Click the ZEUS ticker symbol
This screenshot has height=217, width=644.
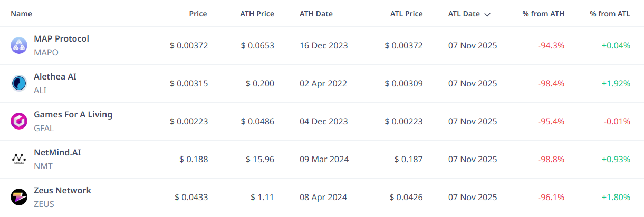44,204
